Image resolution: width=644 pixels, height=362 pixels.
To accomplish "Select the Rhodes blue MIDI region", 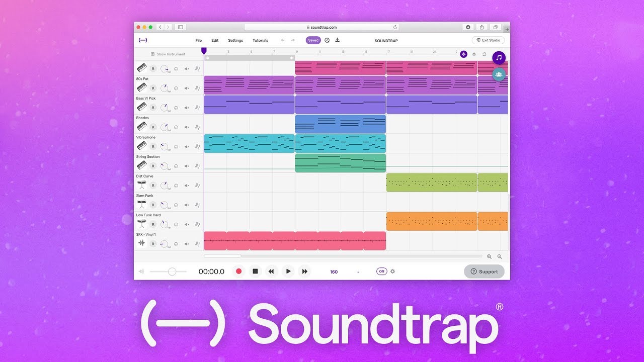I will pyautogui.click(x=340, y=124).
